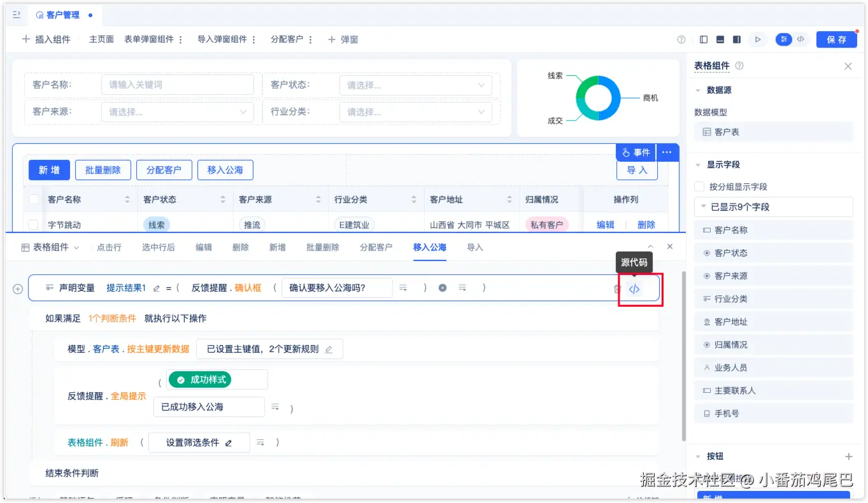Image resolution: width=868 pixels, height=503 pixels.
Task: Sort by 客户来源 column arrows
Action: click(x=318, y=199)
